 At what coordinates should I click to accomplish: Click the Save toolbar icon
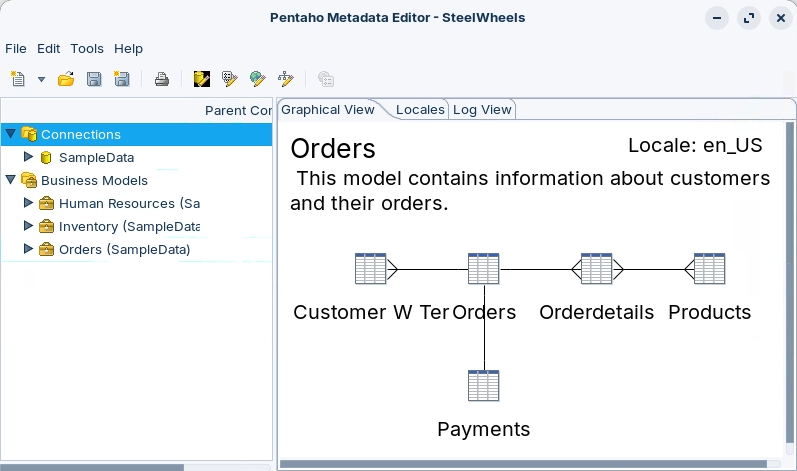[94, 79]
